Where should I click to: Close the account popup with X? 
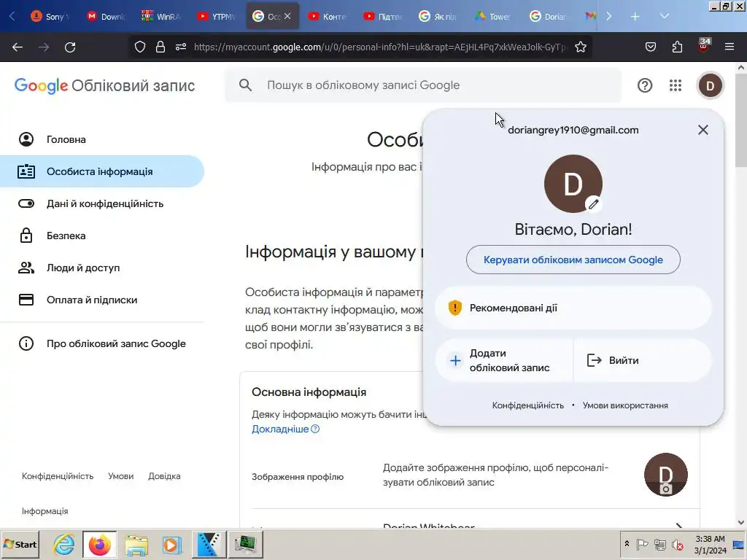(x=703, y=130)
